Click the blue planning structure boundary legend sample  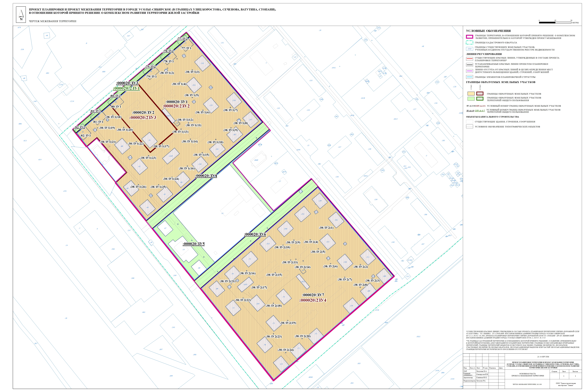coord(469,77)
